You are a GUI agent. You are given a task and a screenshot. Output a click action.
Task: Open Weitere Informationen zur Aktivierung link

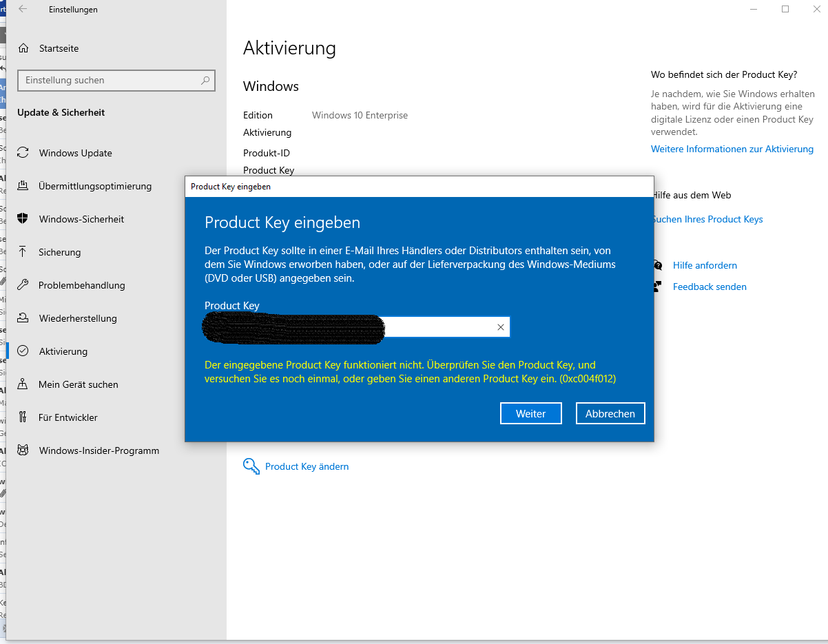pos(732,149)
